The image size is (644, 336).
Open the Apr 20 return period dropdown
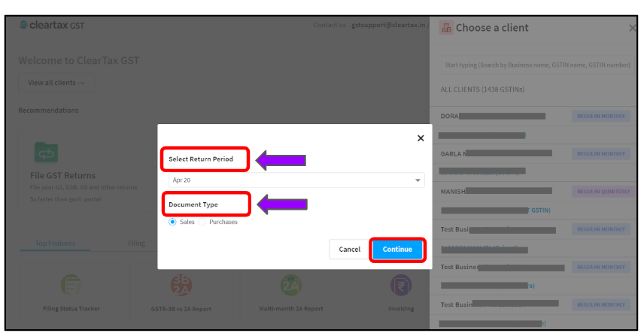coord(296,180)
